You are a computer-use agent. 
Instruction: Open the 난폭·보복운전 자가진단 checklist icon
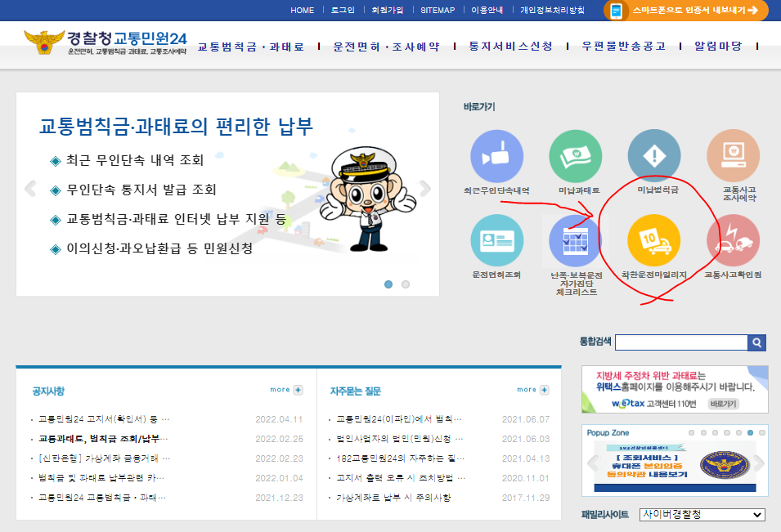[575, 241]
